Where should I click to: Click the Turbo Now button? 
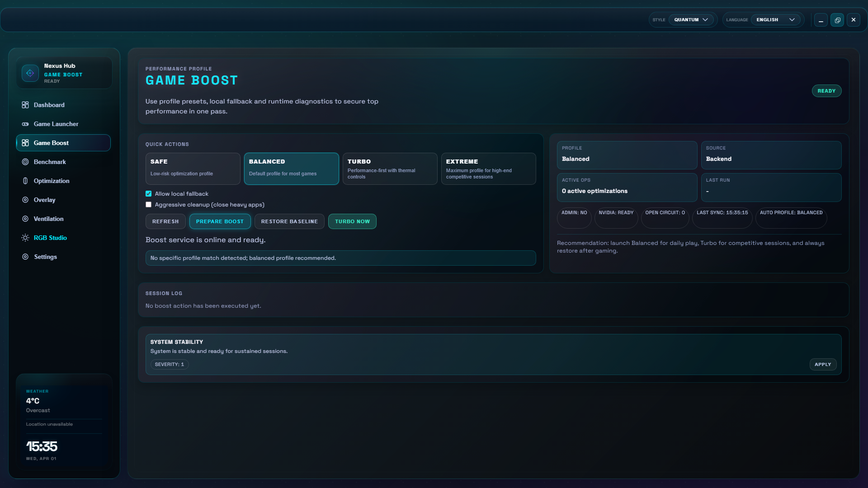[352, 221]
